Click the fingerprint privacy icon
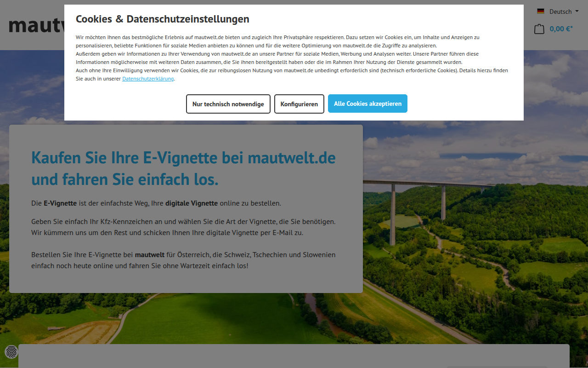This screenshot has height=368, width=588. tap(11, 352)
